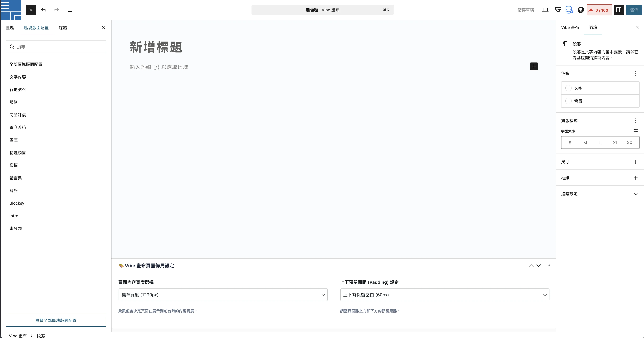644x338 pixels.
Task: Open the top-bottom padding dropdown
Action: click(x=445, y=295)
